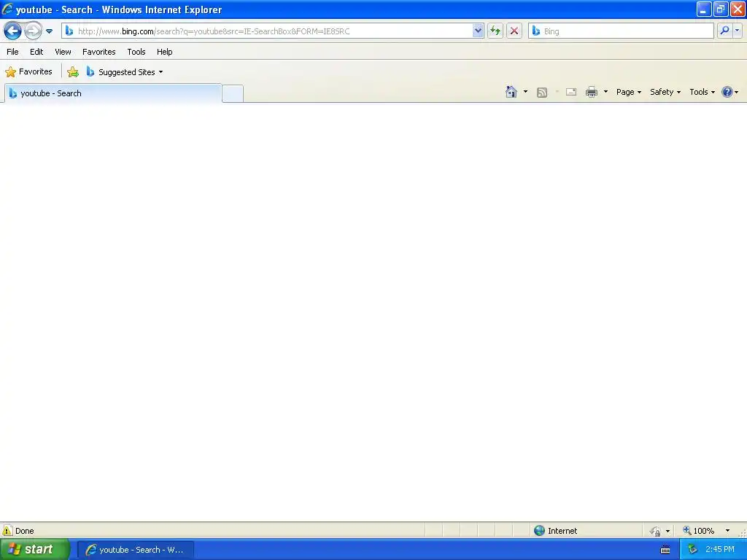Click the on-screen keyboard tray icon
This screenshot has height=560, width=747.
tap(665, 550)
